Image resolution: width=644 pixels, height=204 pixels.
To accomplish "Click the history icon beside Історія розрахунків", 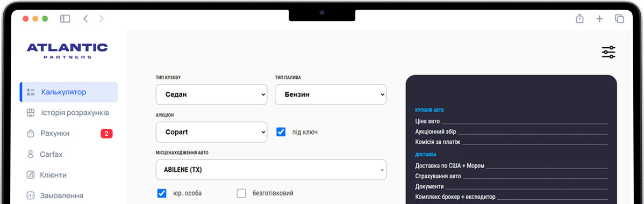I will [x=30, y=112].
